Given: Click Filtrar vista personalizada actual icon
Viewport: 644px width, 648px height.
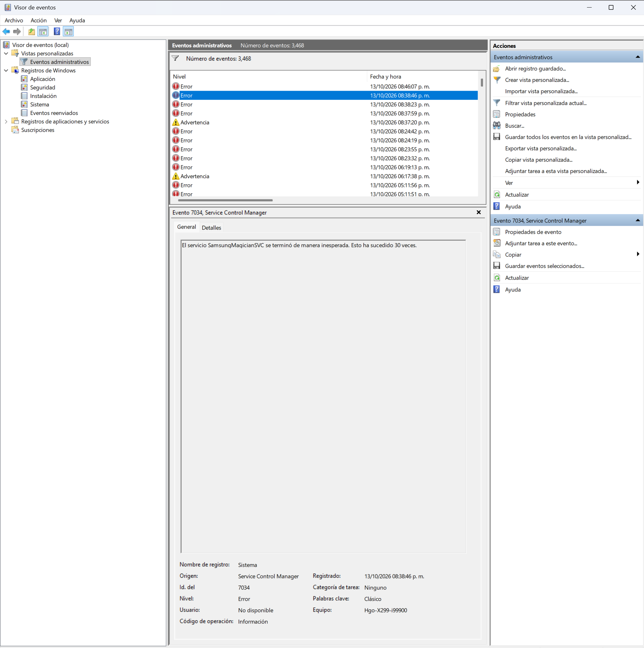Looking at the screenshot, I should [497, 103].
